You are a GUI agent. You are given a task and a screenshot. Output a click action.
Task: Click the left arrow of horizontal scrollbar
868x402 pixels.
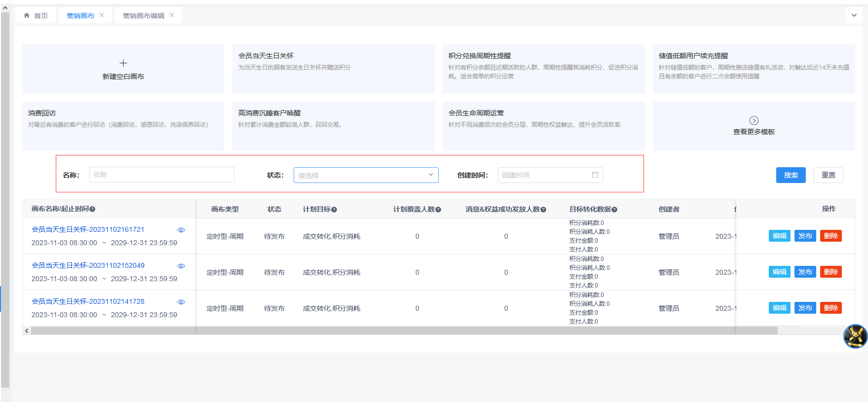(x=27, y=330)
